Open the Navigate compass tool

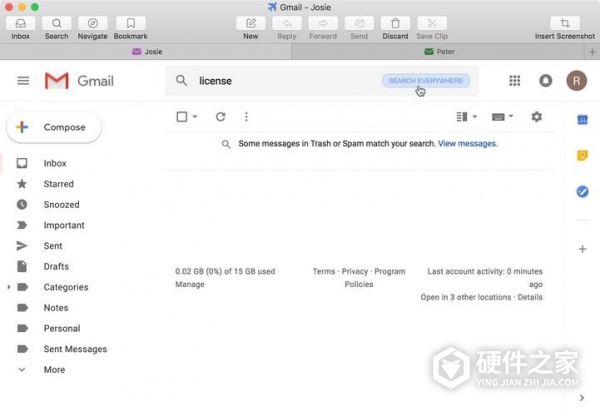coord(93,23)
